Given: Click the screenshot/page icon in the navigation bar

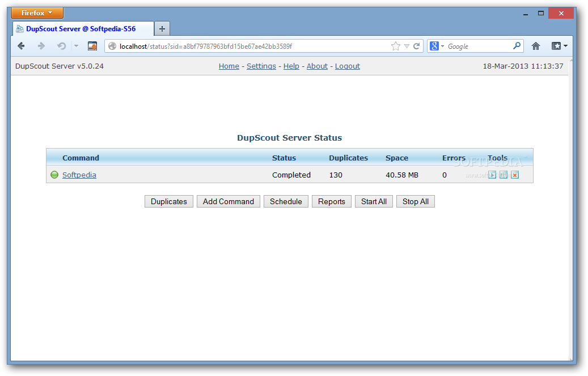Looking at the screenshot, I should tap(92, 46).
